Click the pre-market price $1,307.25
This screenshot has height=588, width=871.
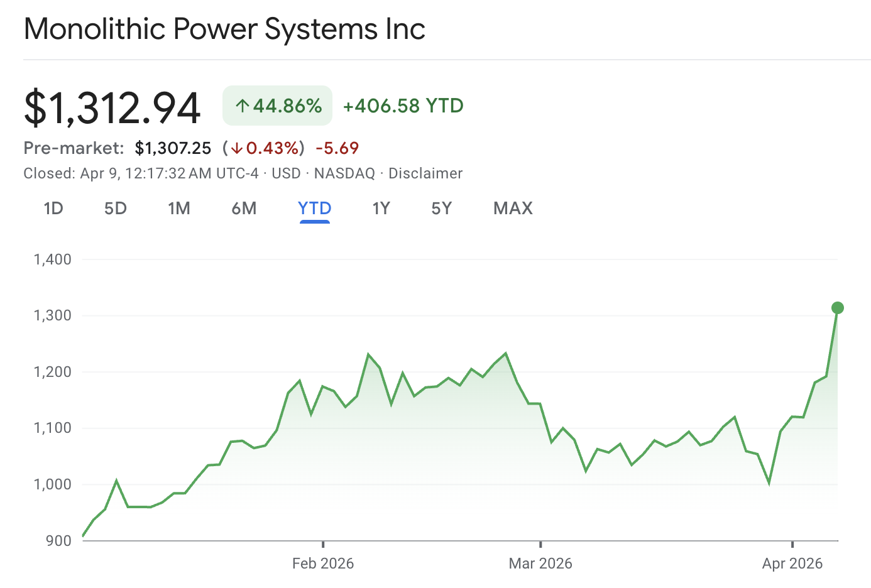point(173,148)
